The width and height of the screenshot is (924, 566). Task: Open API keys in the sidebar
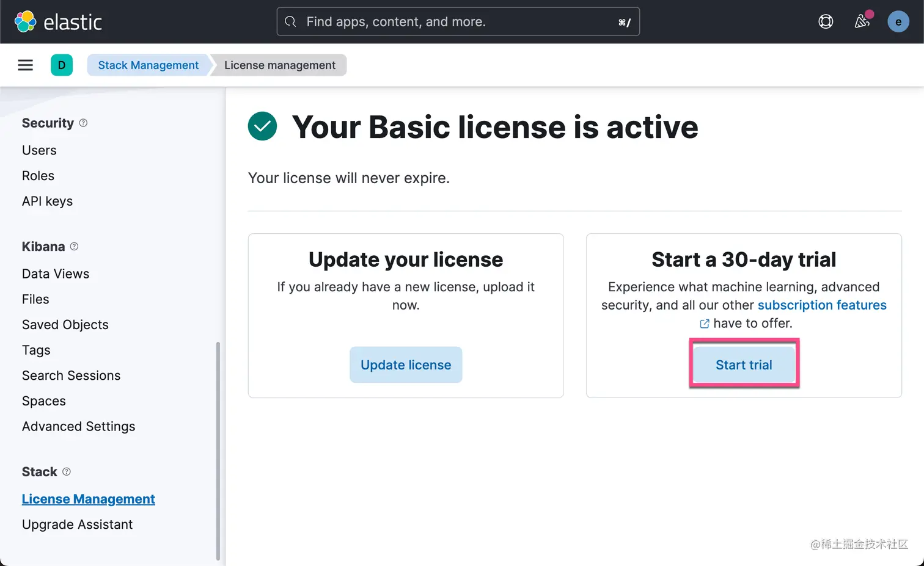(x=47, y=201)
